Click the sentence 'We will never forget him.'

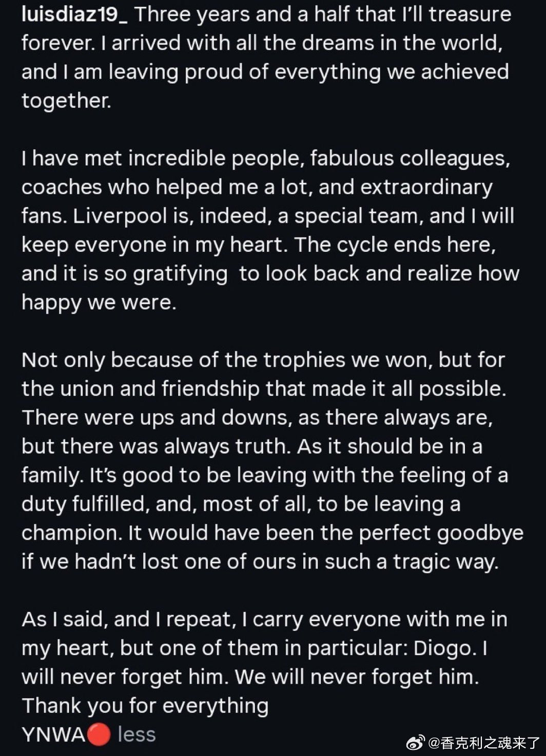[x=357, y=678]
